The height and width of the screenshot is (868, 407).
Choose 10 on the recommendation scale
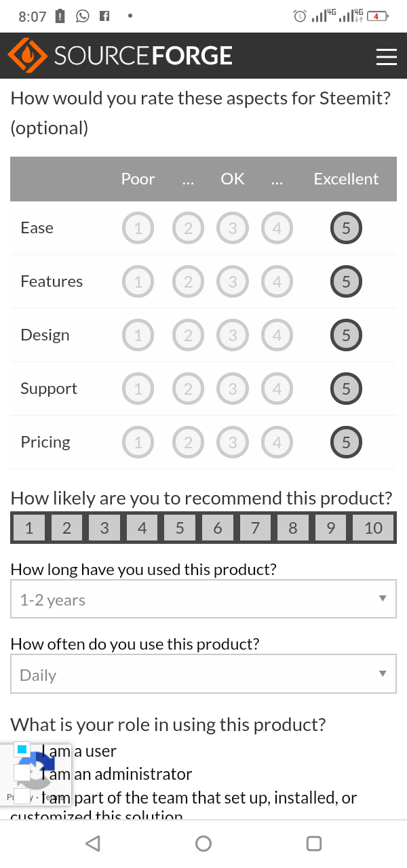pyautogui.click(x=373, y=528)
